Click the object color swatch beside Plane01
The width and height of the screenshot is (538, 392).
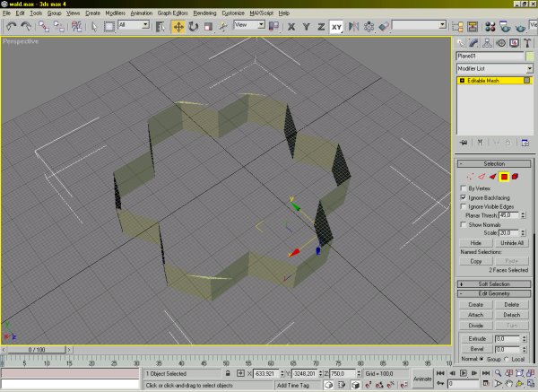530,56
